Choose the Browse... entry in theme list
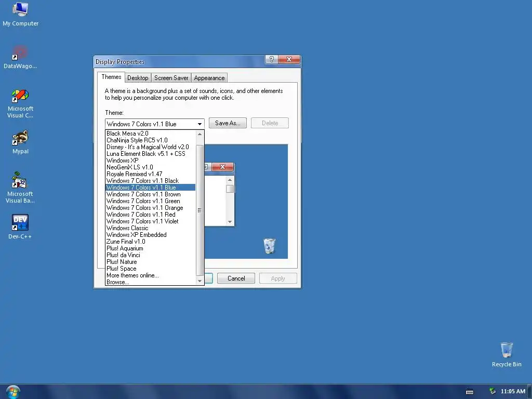 click(x=150, y=282)
